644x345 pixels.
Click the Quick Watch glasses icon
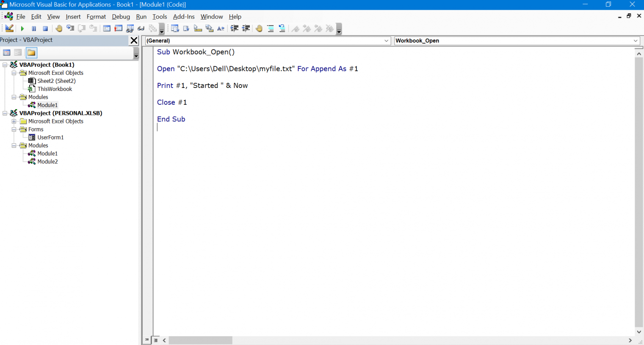tap(141, 28)
